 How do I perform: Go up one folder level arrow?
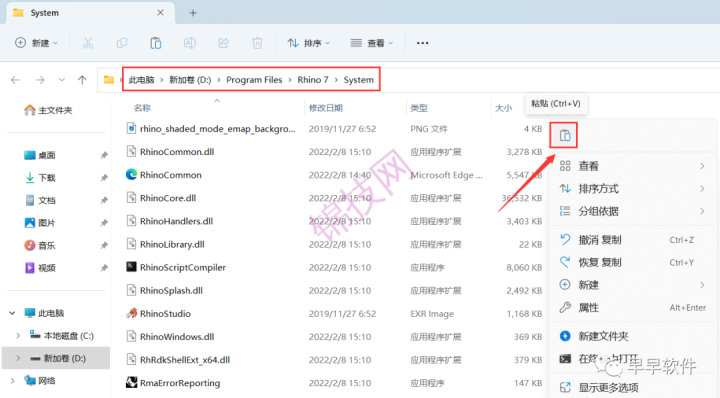(82, 80)
